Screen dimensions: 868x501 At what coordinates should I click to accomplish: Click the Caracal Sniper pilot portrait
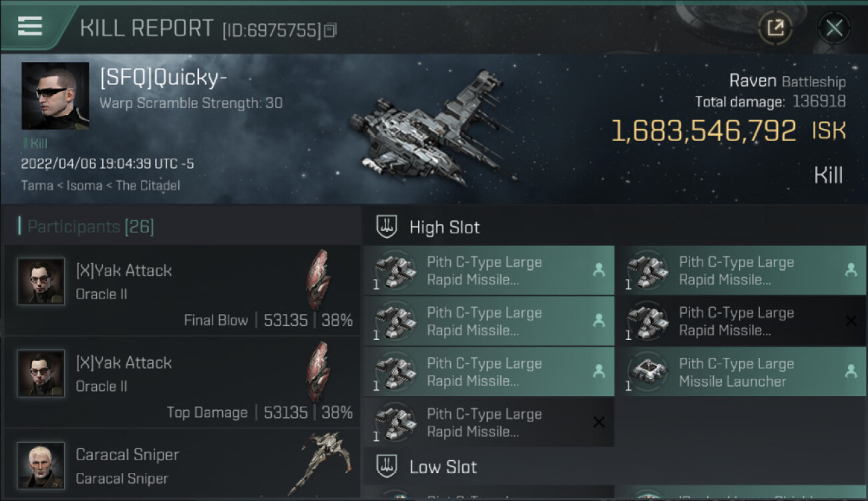tap(41, 465)
